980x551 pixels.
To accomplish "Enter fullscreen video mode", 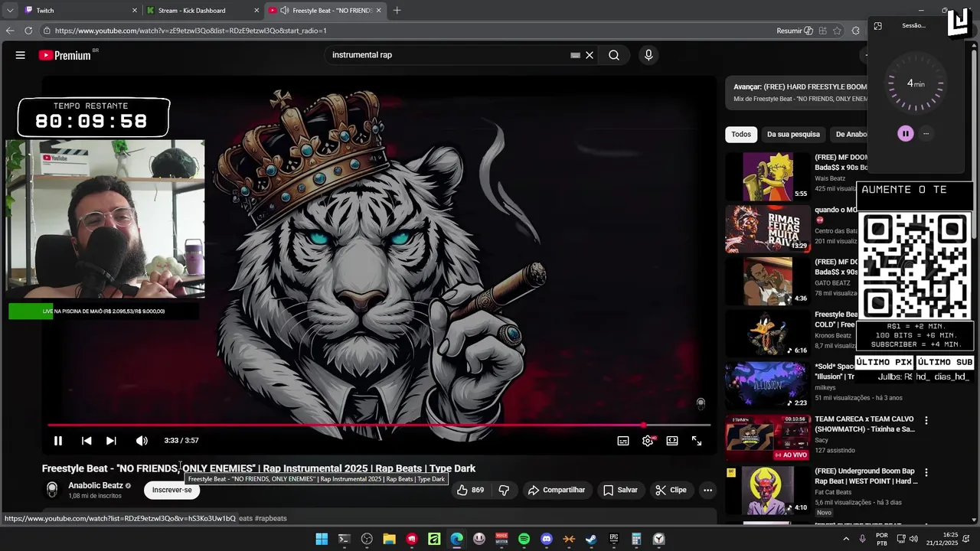I will [x=697, y=441].
